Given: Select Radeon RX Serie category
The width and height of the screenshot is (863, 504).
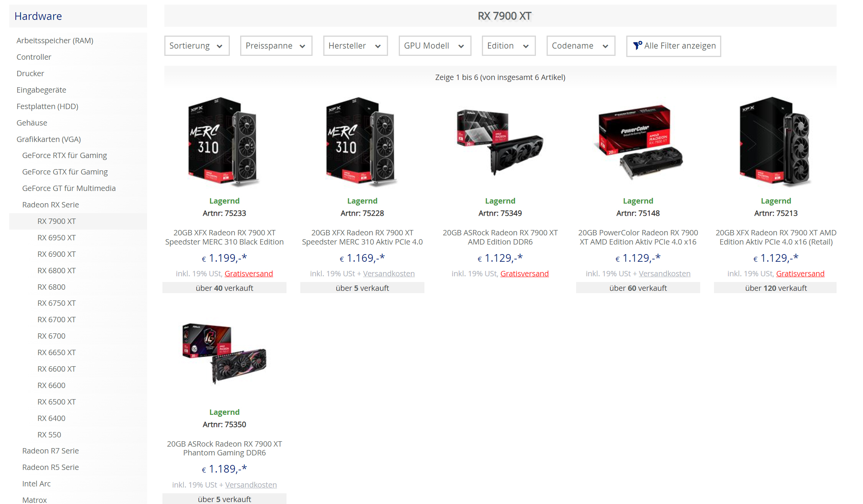Looking at the screenshot, I should coord(51,205).
